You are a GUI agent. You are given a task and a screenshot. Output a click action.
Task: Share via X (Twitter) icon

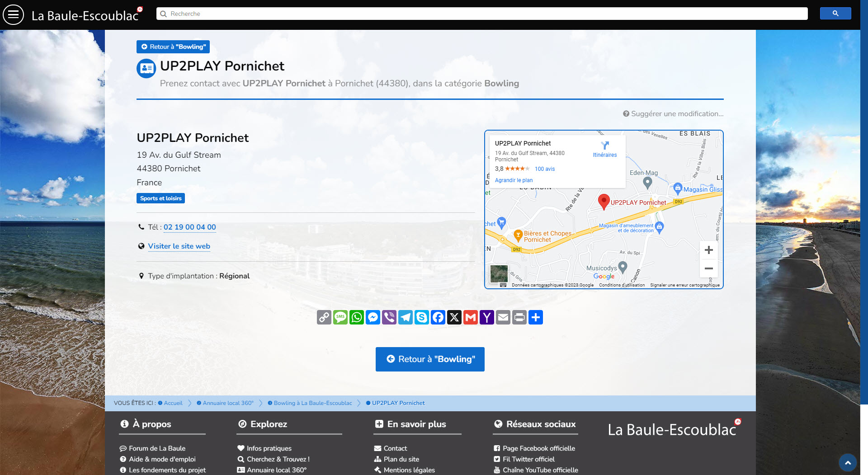(454, 317)
